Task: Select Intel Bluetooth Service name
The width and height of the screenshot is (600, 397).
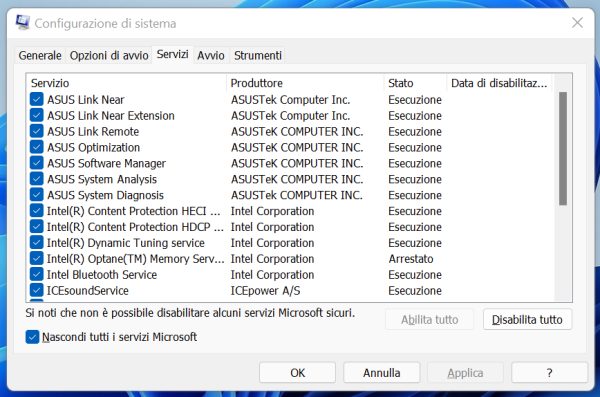Action: click(x=102, y=274)
